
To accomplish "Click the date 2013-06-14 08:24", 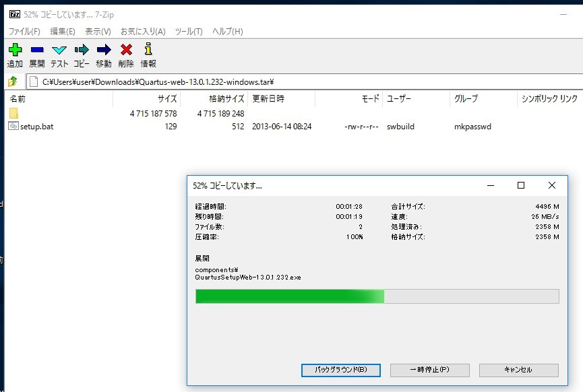I will 282,127.
